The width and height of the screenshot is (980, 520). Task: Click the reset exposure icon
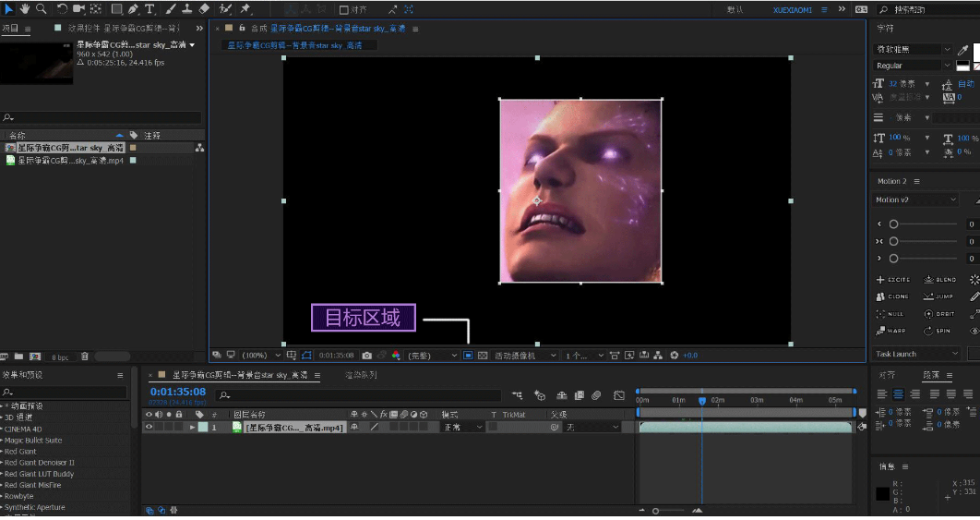[674, 356]
